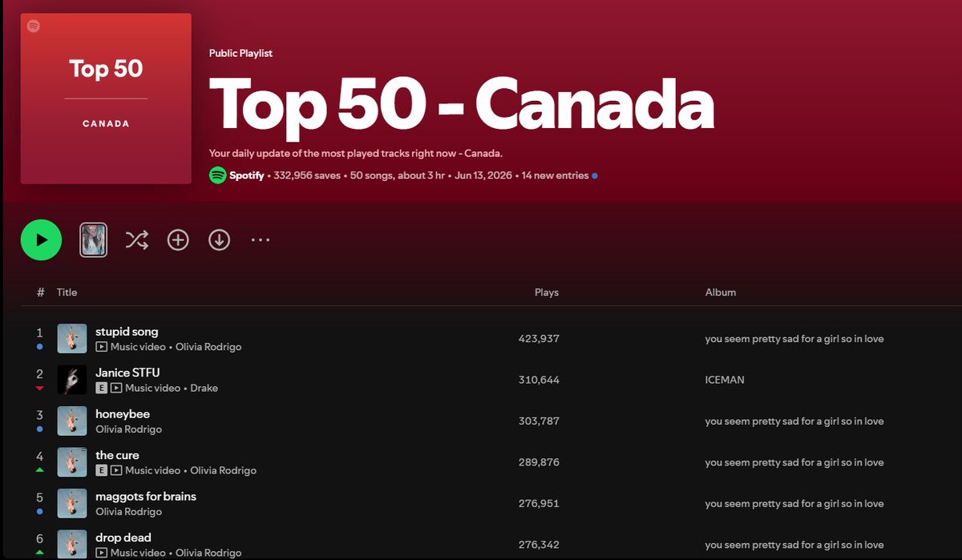
Task: Open album link in 'drop dead' row
Action: point(794,545)
